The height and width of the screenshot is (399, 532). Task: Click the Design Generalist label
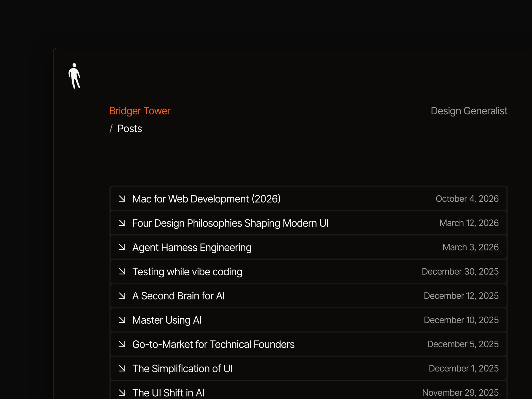tap(469, 111)
